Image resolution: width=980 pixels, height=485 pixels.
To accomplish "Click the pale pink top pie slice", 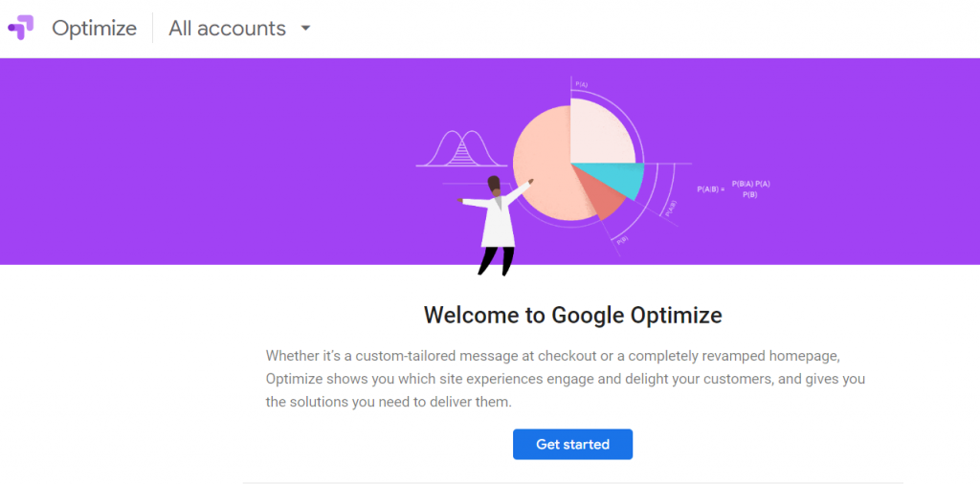I will (x=600, y=129).
